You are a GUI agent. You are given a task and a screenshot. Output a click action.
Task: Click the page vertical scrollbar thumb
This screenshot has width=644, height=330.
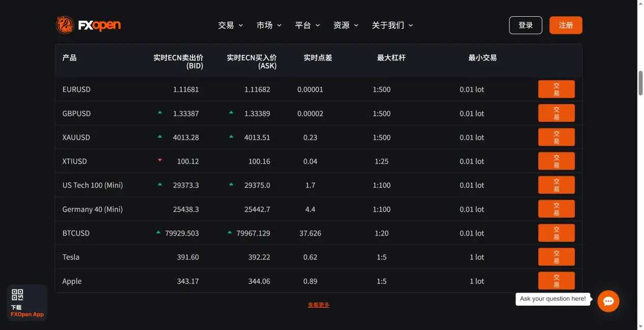[640, 83]
